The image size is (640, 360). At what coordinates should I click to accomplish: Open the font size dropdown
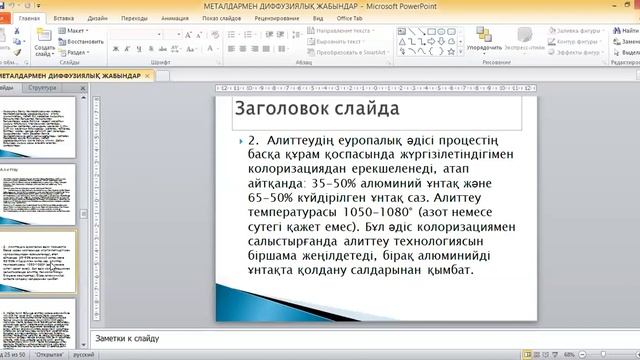click(x=179, y=35)
